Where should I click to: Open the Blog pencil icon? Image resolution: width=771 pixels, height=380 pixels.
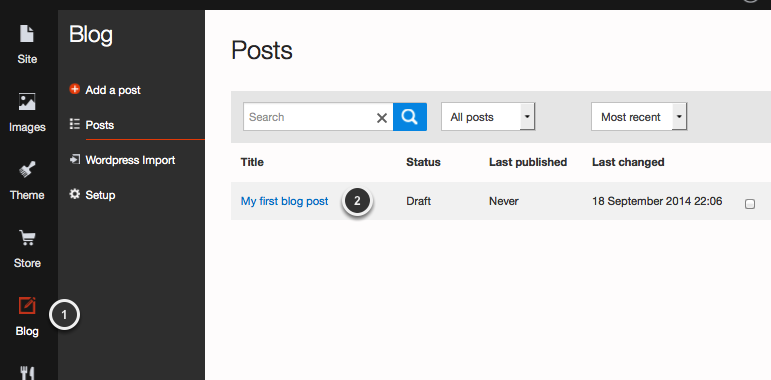[x=27, y=306]
